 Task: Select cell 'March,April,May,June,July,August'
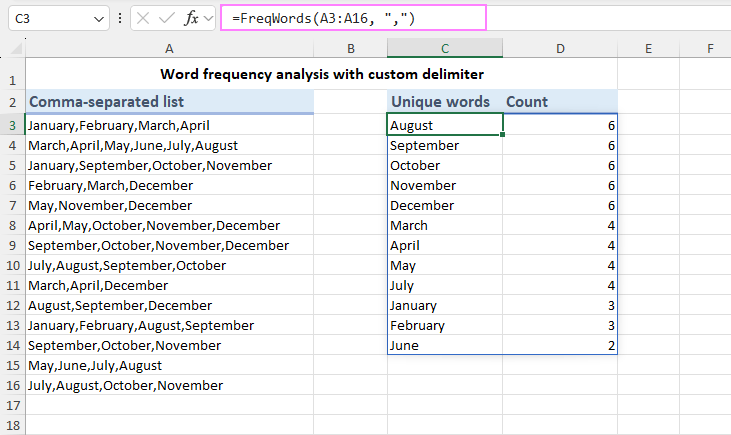point(170,145)
